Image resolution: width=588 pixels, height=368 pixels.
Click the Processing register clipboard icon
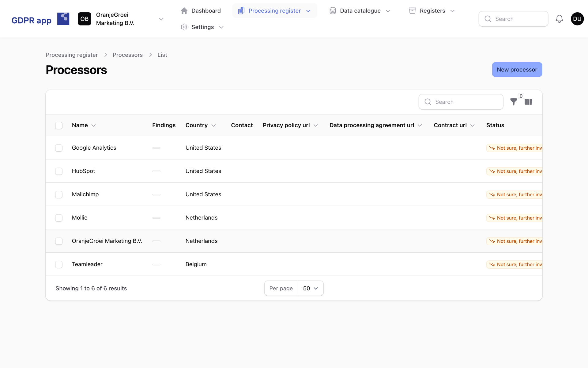pos(241,11)
